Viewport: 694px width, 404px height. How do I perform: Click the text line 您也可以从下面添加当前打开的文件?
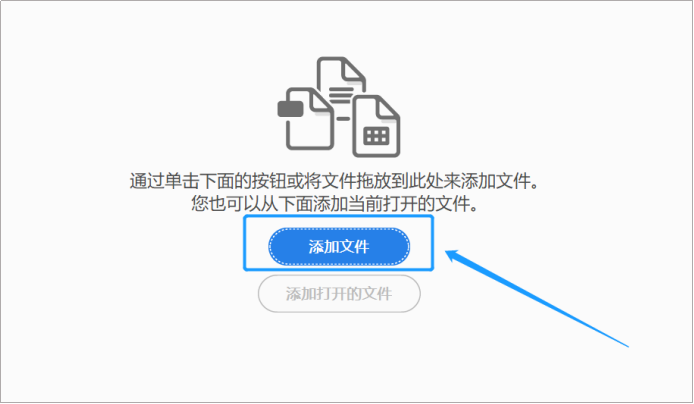pyautogui.click(x=334, y=204)
